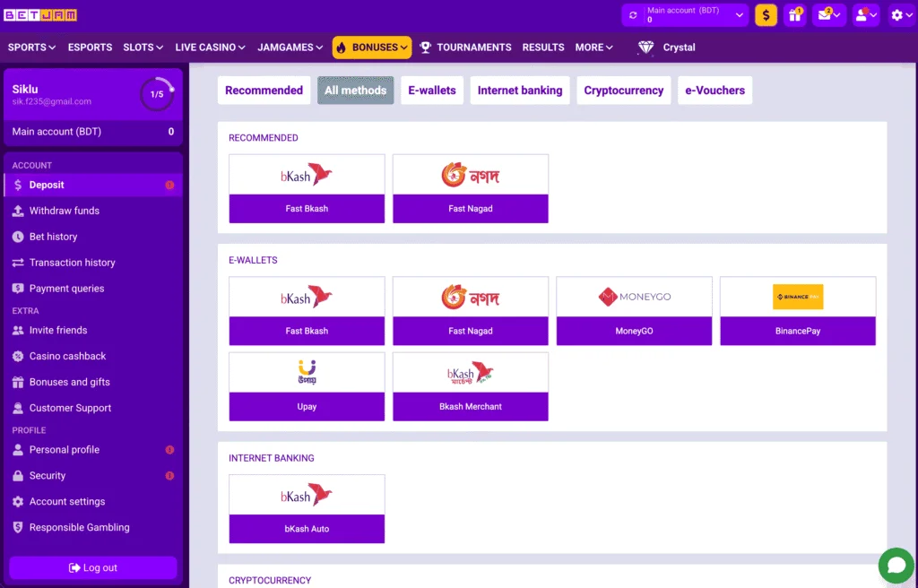Choose Fast Bkash under E-wallets
This screenshot has height=588, width=918.
tap(307, 311)
